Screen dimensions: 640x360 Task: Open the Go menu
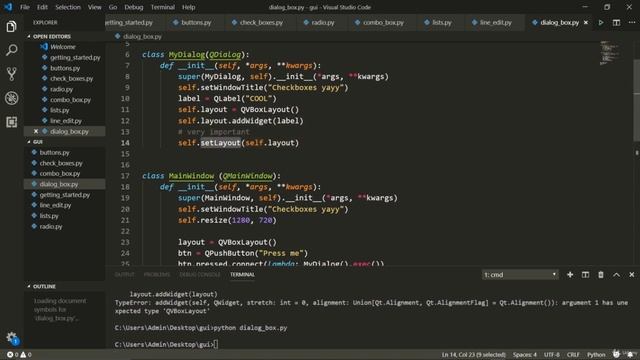point(113,7)
